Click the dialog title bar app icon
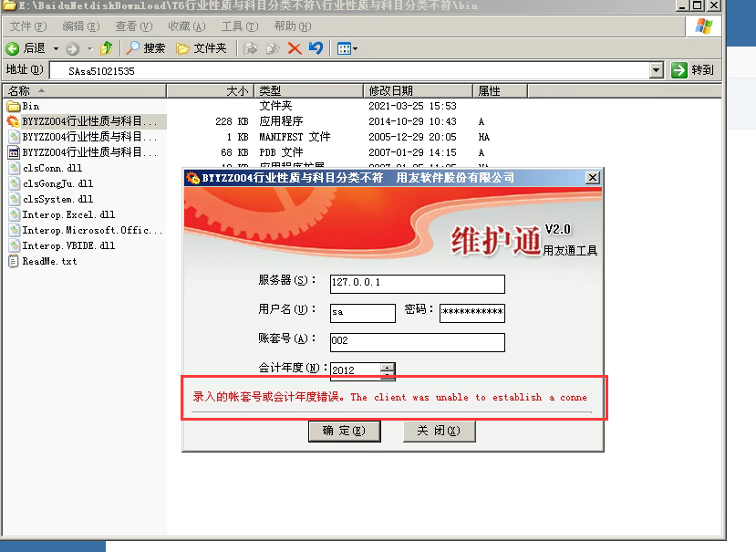 [192, 178]
